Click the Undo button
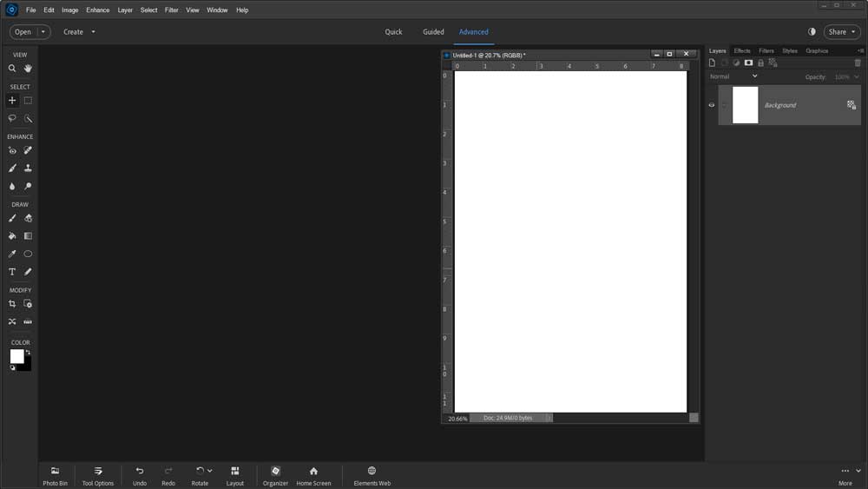The width and height of the screenshot is (868, 489). click(x=140, y=476)
